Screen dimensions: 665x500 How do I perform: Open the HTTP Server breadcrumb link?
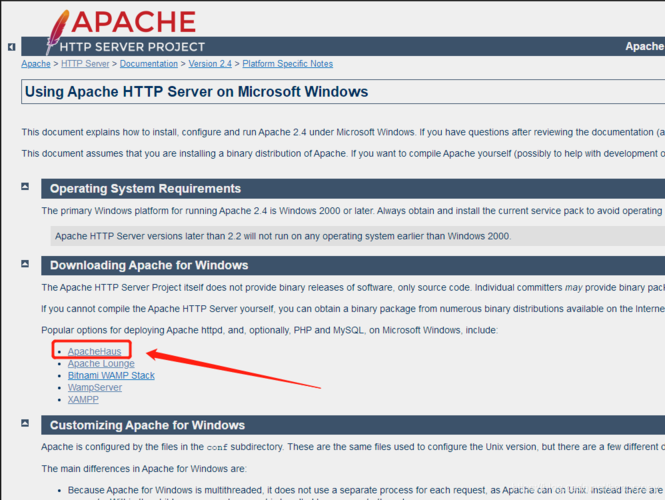click(x=85, y=64)
